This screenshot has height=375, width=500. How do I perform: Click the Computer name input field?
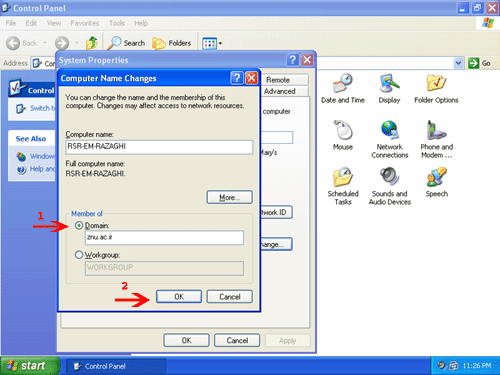pos(159,147)
